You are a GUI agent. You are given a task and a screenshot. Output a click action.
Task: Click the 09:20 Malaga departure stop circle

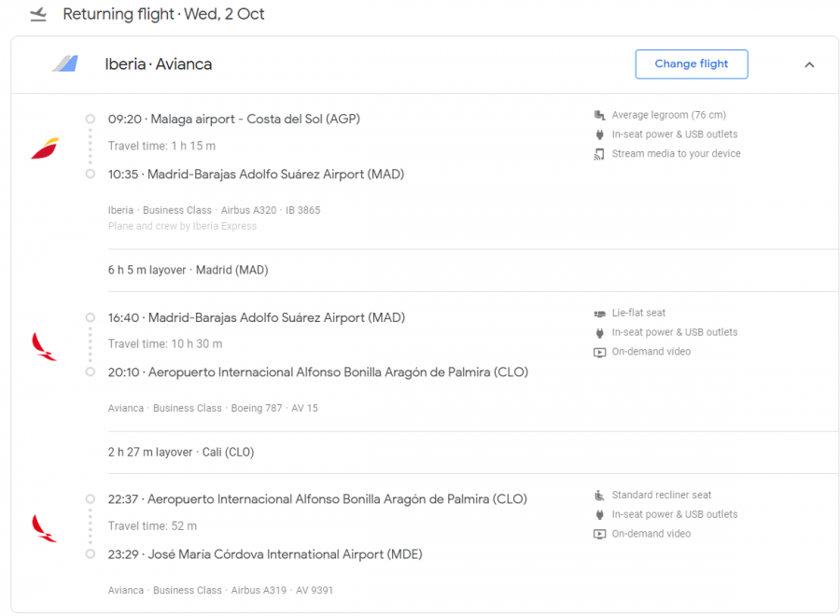coord(90,119)
